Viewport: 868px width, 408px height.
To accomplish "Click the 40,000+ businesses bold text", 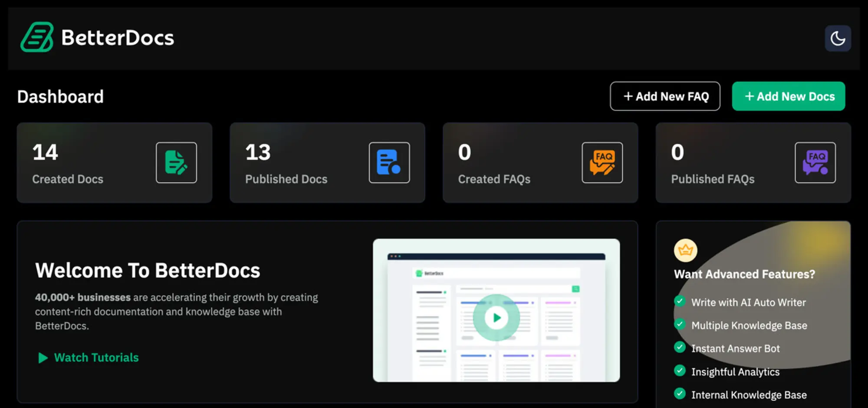I will (83, 297).
